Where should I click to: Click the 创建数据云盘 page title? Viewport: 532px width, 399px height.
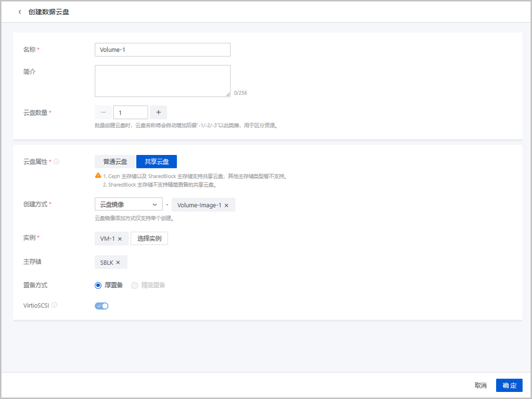pos(49,12)
